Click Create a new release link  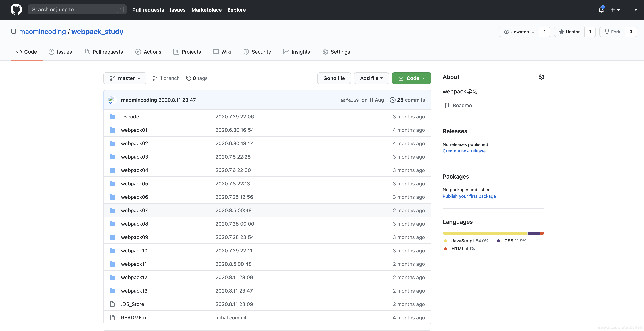coord(464,151)
